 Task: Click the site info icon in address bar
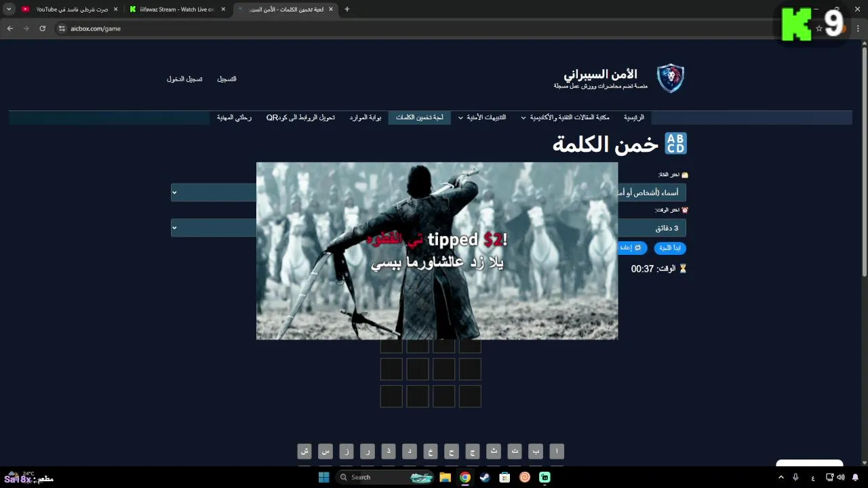tap(62, 28)
